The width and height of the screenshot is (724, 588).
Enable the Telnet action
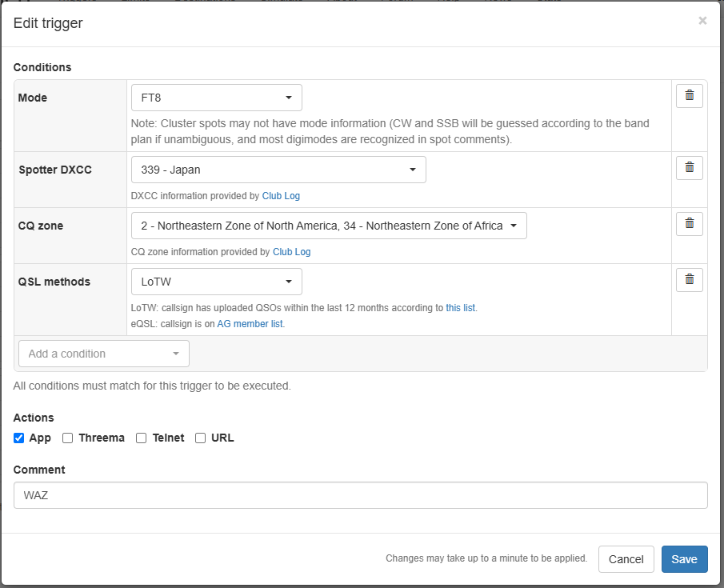pyautogui.click(x=142, y=438)
